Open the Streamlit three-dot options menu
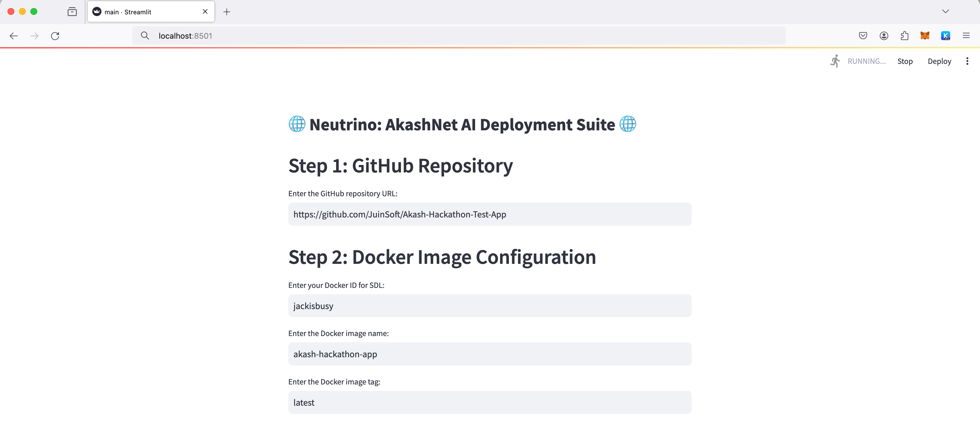Image resolution: width=980 pixels, height=428 pixels. pyautogui.click(x=967, y=61)
